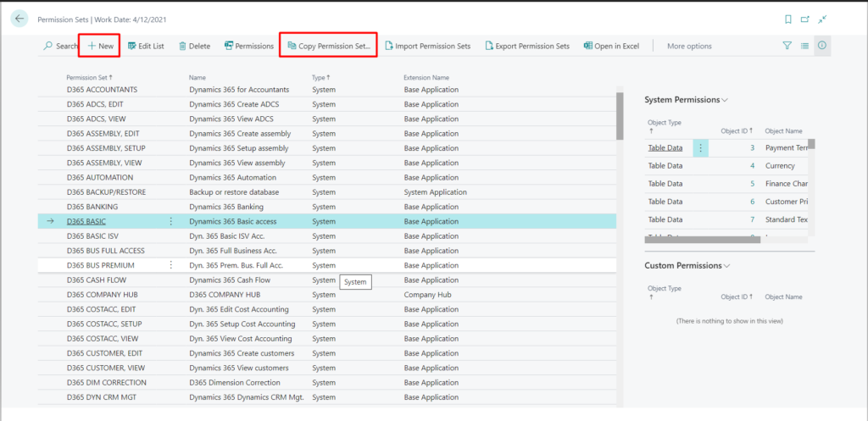Collapse the Custom Permissions section
Viewport: 868px width, 421px height.
tap(687, 265)
